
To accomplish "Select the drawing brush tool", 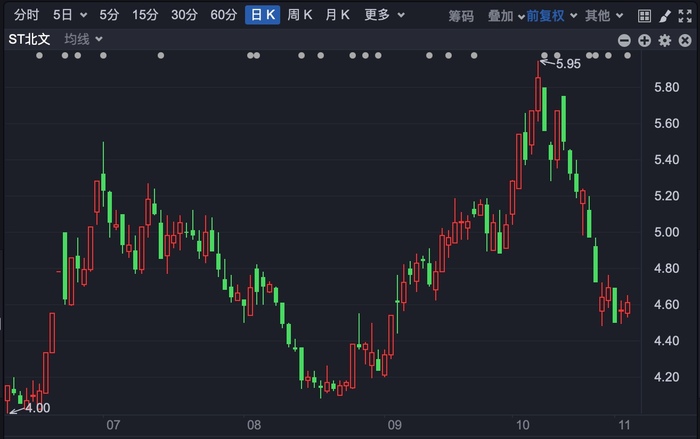I will coord(665,16).
